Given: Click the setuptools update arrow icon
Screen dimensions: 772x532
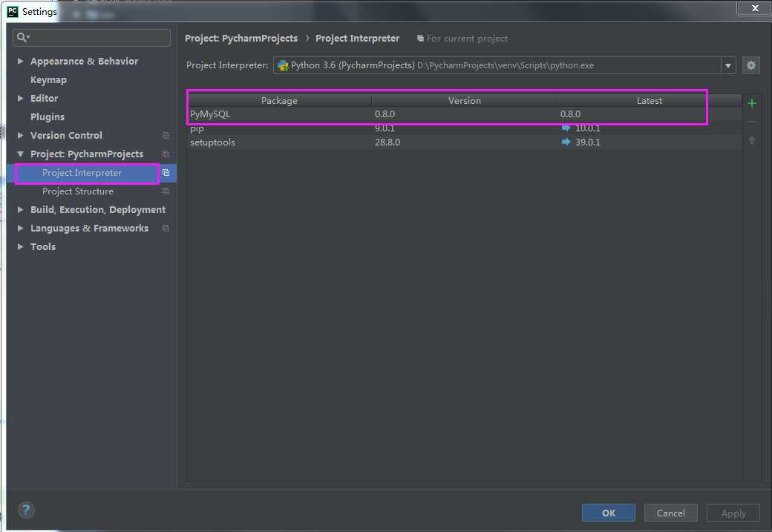Looking at the screenshot, I should click(566, 142).
